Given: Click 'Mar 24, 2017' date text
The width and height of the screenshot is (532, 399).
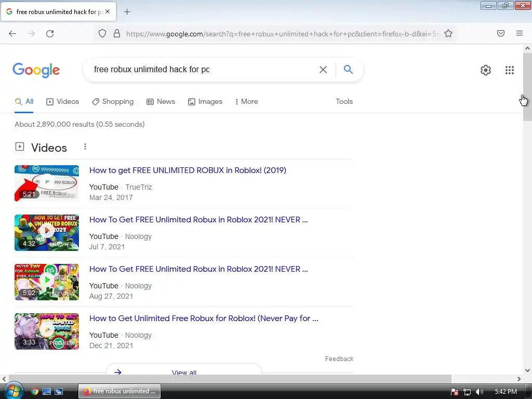Looking at the screenshot, I should (111, 197).
